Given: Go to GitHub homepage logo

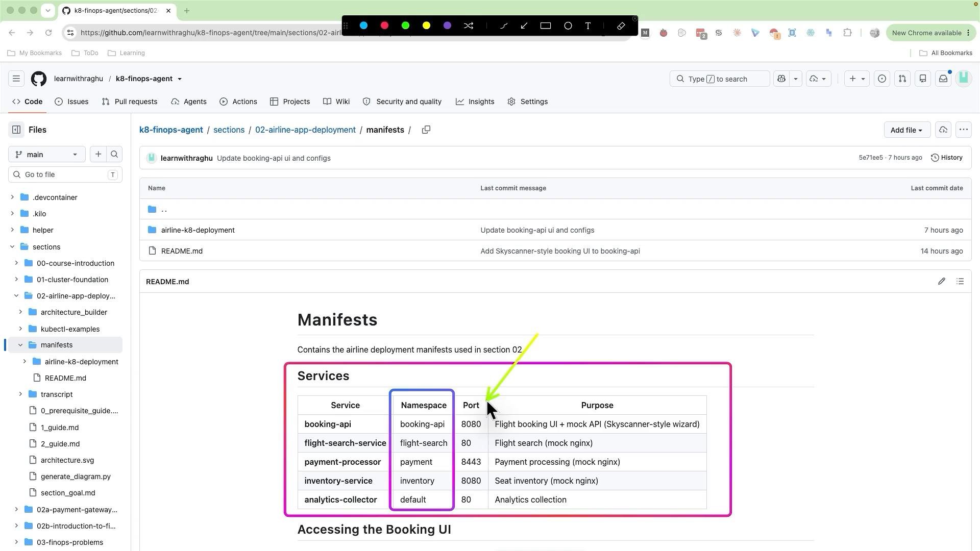Looking at the screenshot, I should coord(39,79).
